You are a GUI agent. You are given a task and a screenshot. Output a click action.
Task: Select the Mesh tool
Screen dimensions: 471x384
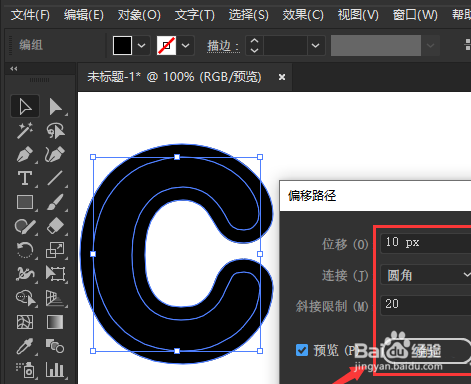pos(25,322)
